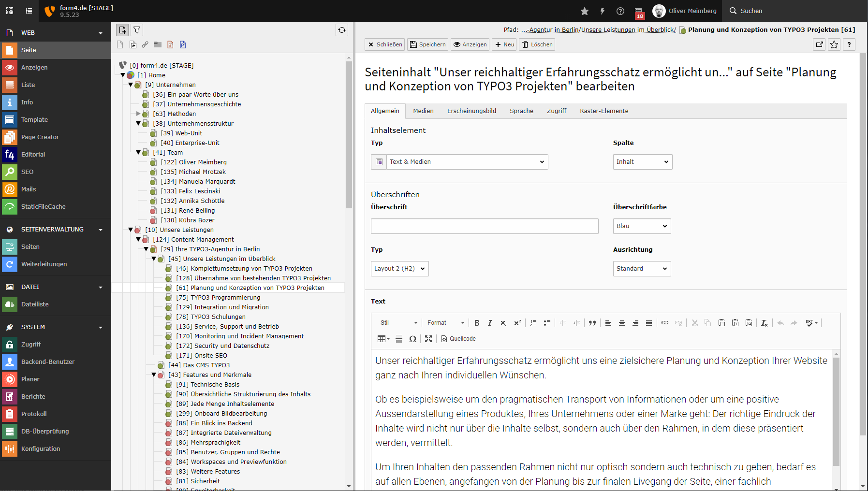Click into the Überschrift input field
This screenshot has width=868, height=491.
click(485, 226)
